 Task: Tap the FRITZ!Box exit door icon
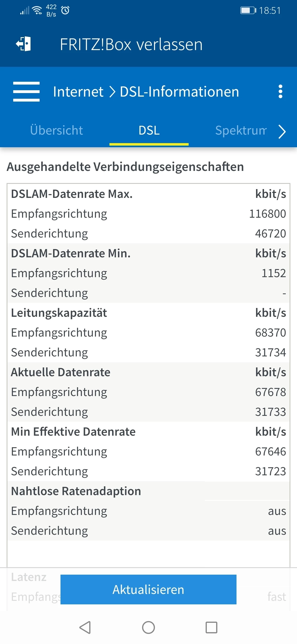(23, 44)
